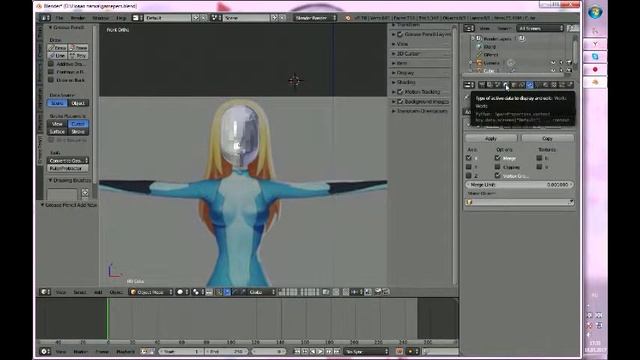Adjust the Merge Limit value field
Viewport: 640px width, 360px height.
pos(519,184)
